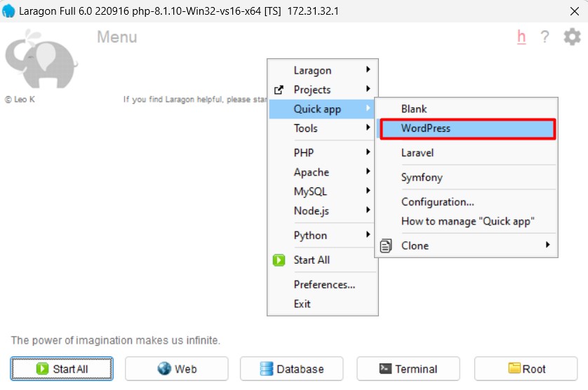Click the external link icon beside Projects
This screenshot has height=390, width=588.
pyautogui.click(x=279, y=90)
